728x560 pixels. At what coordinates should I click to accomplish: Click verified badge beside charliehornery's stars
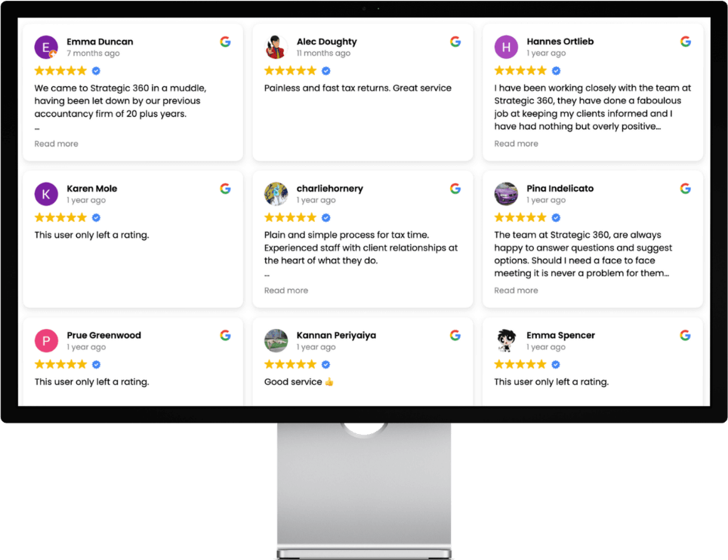tap(326, 218)
